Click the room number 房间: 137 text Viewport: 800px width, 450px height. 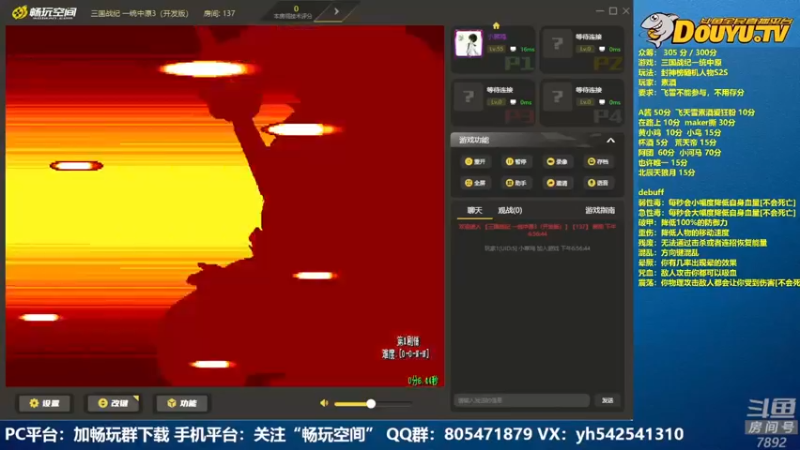tap(219, 13)
